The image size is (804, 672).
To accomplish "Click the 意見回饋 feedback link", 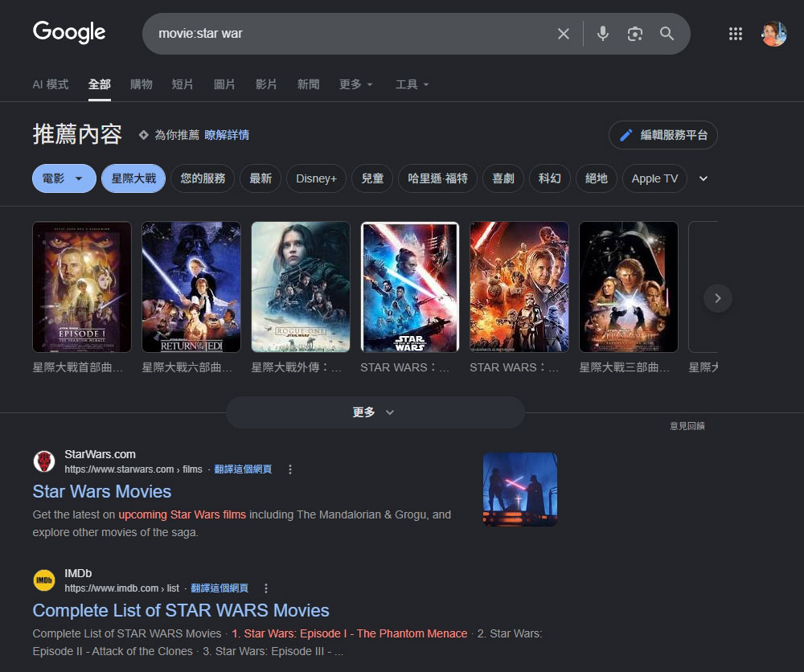I will [687, 426].
